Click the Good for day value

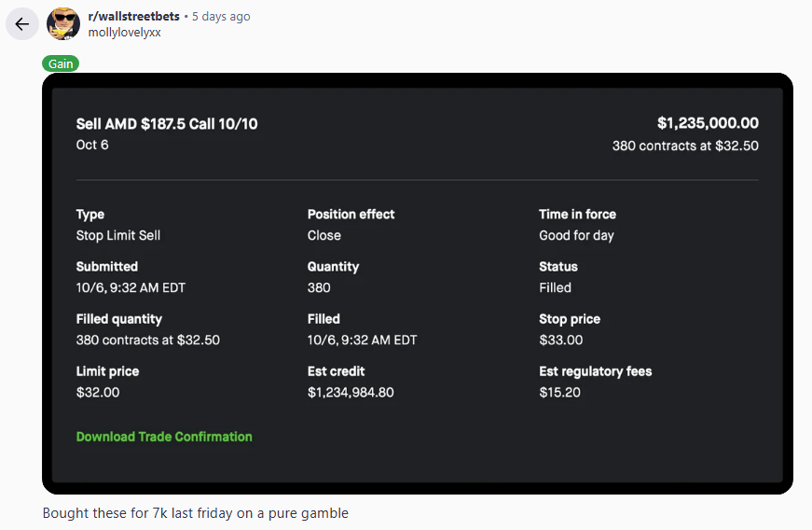[x=576, y=235]
